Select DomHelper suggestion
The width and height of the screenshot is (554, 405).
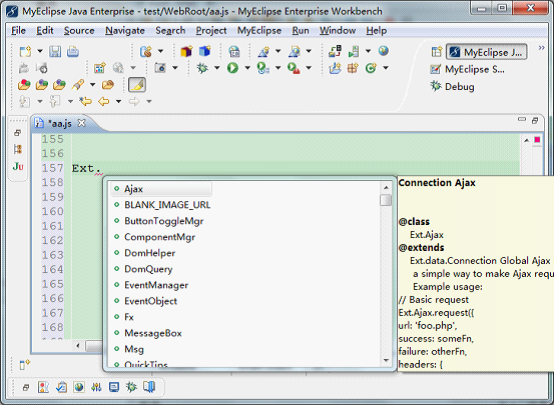tap(150, 253)
